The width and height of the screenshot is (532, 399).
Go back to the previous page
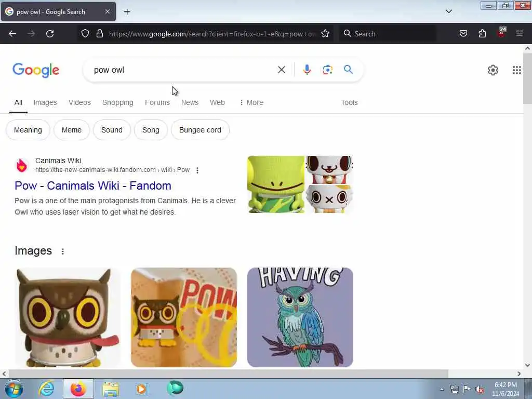12,34
